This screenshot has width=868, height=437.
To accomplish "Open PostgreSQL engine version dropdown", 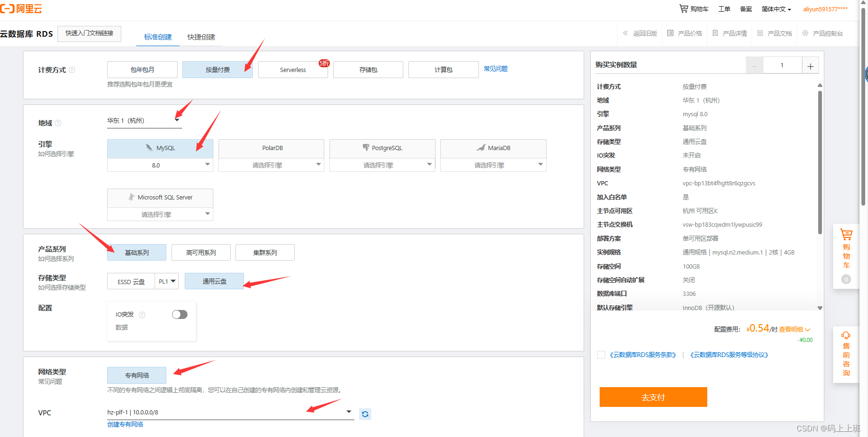I will tap(382, 165).
